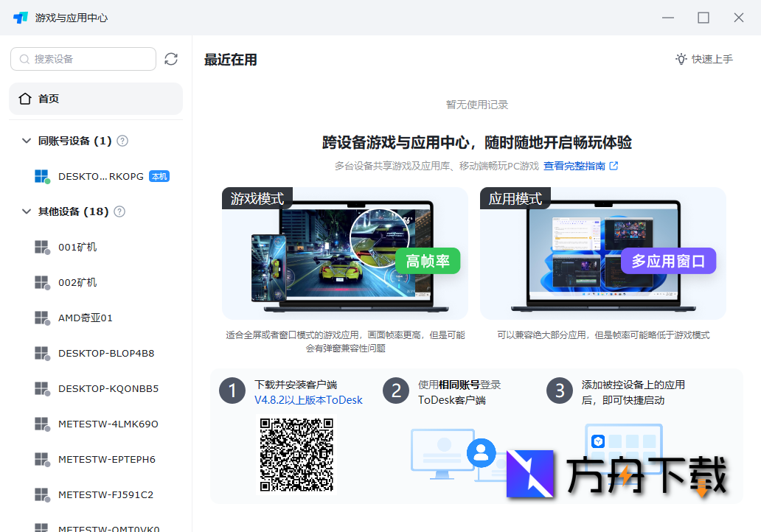This screenshot has width=761, height=532.
Task: Click the lightbulb icon next to 快速上手
Action: tap(680, 60)
